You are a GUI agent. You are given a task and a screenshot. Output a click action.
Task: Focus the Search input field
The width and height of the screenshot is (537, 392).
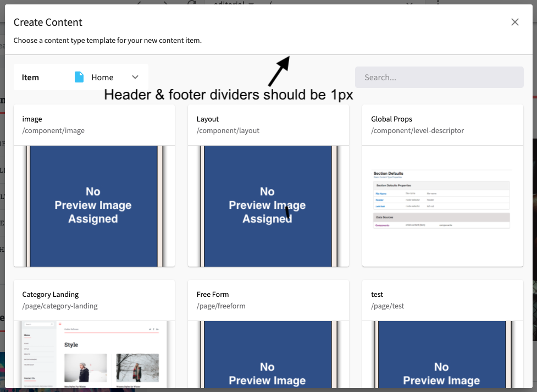tap(439, 78)
